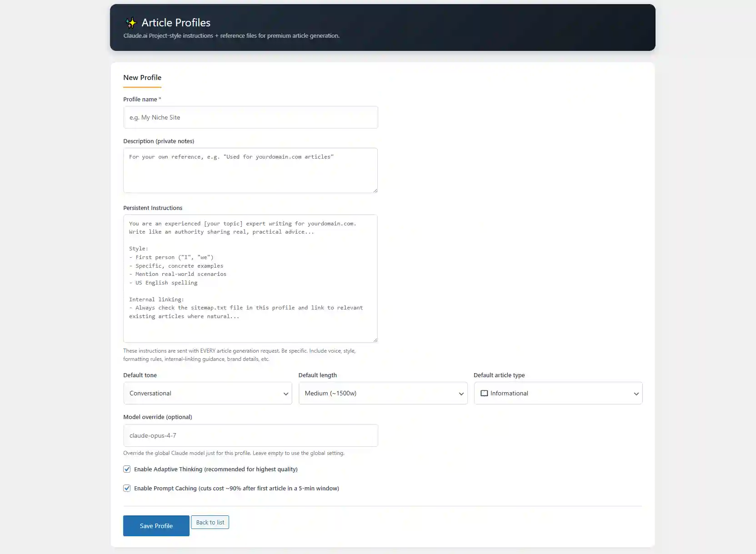Select the New Profile tab
The image size is (756, 554).
[142, 78]
